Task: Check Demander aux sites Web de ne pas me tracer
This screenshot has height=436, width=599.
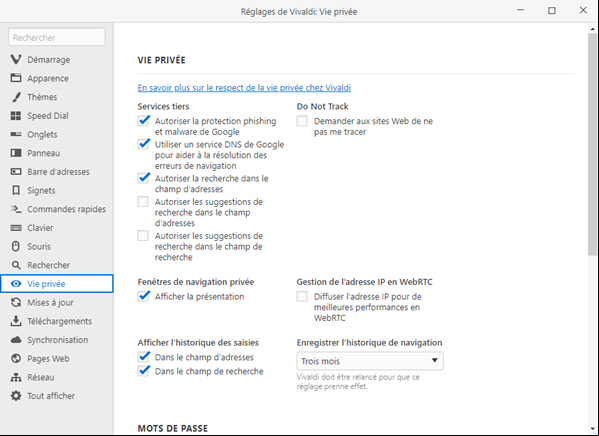Action: click(302, 121)
